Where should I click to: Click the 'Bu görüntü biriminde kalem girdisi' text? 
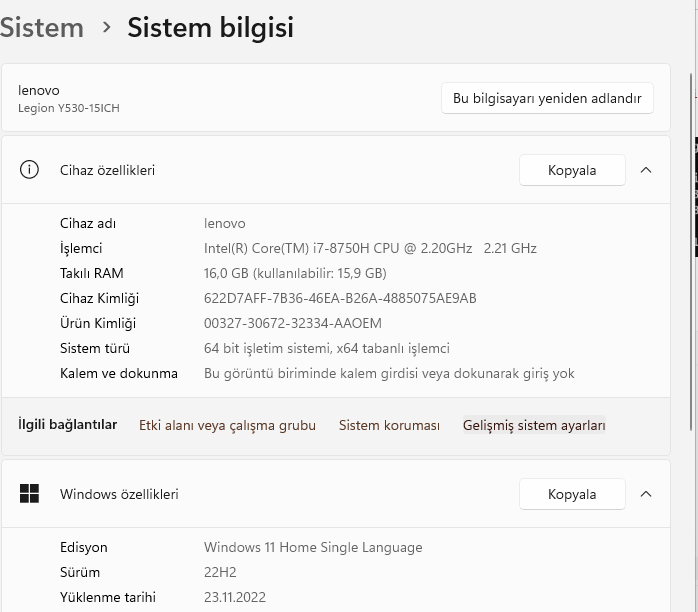pos(389,373)
